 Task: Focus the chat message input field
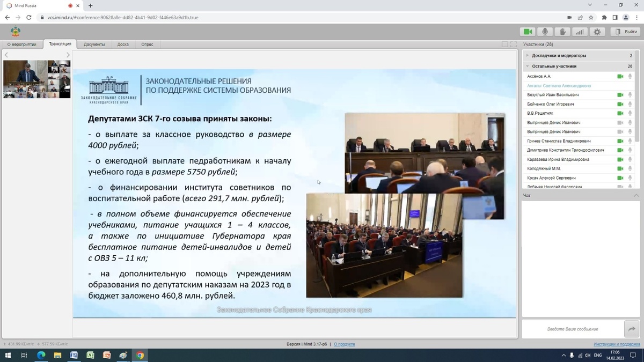point(573,329)
